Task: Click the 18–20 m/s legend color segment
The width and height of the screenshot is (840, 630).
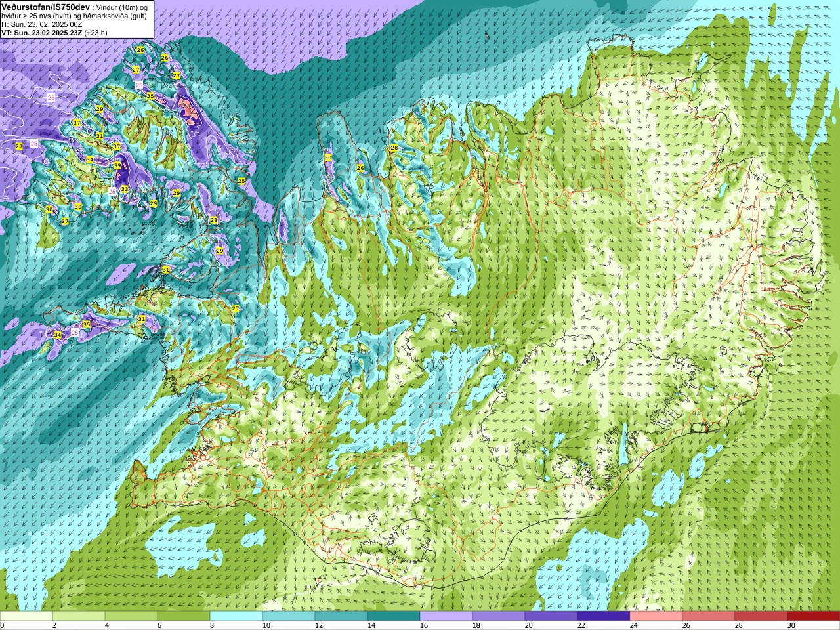Action: coord(499,616)
